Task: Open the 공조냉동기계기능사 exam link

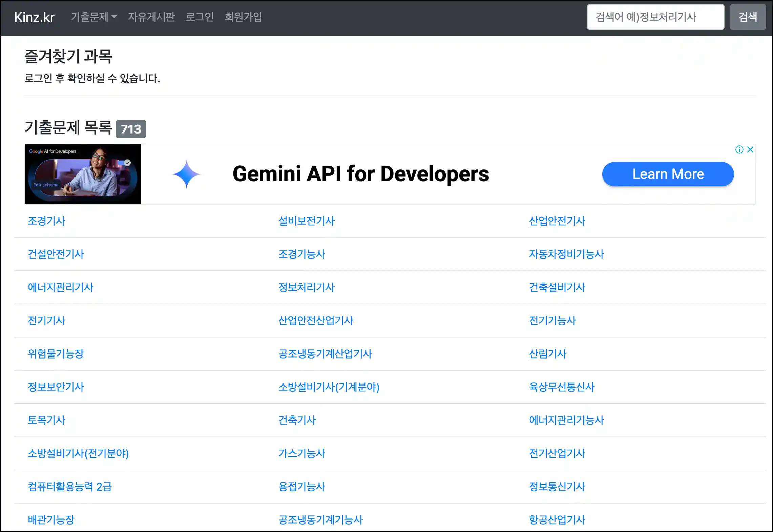Action: coord(321,520)
